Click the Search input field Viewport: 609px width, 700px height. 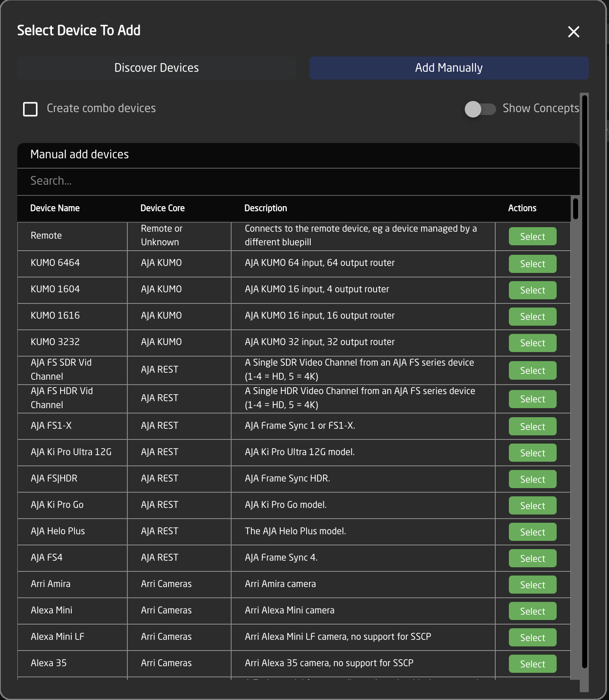[x=298, y=181]
